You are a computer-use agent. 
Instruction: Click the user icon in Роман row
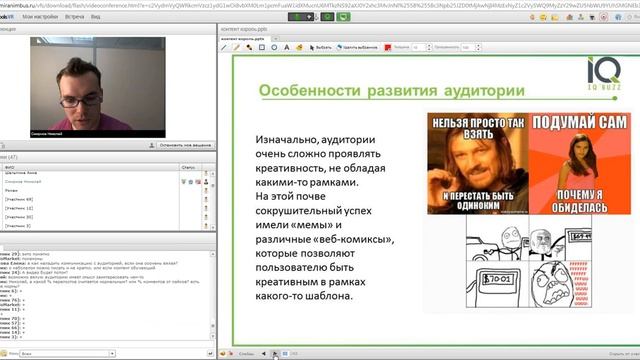click(x=206, y=191)
